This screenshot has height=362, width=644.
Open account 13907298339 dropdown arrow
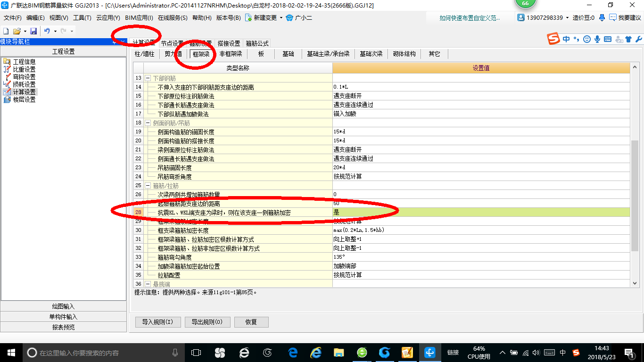pyautogui.click(x=567, y=17)
